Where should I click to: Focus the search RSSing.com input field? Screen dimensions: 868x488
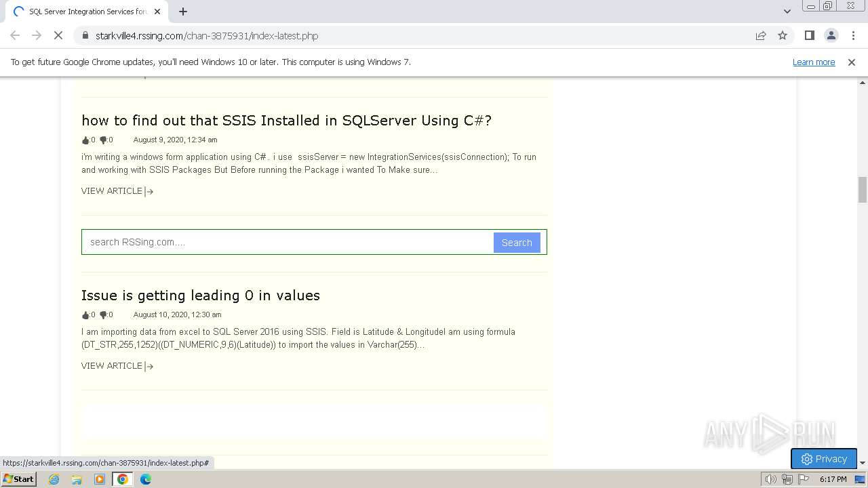[x=288, y=242]
